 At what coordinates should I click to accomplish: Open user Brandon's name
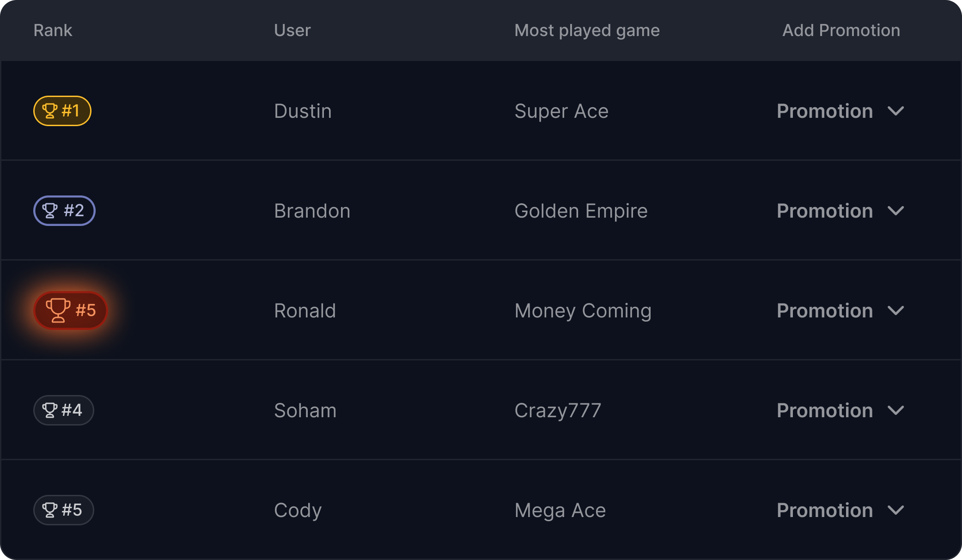312,211
